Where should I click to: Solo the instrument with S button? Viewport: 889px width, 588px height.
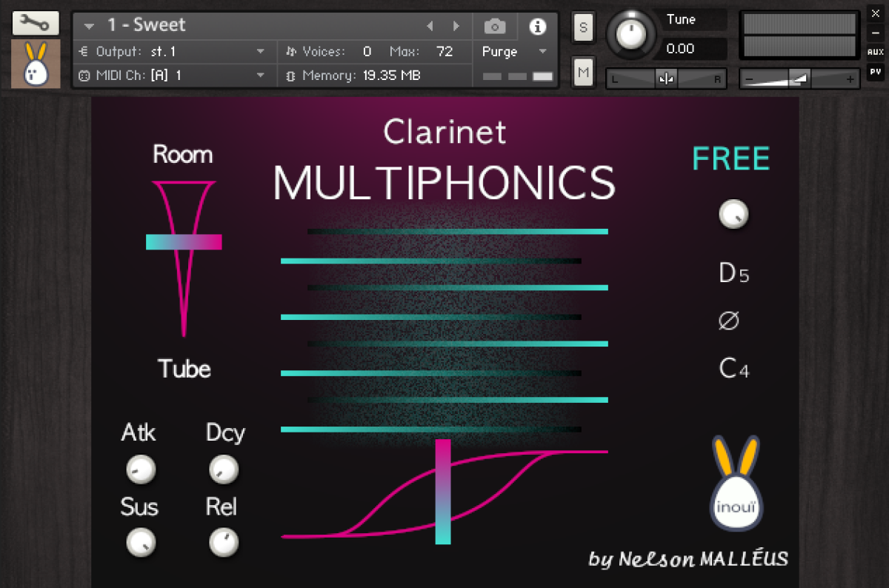point(583,28)
